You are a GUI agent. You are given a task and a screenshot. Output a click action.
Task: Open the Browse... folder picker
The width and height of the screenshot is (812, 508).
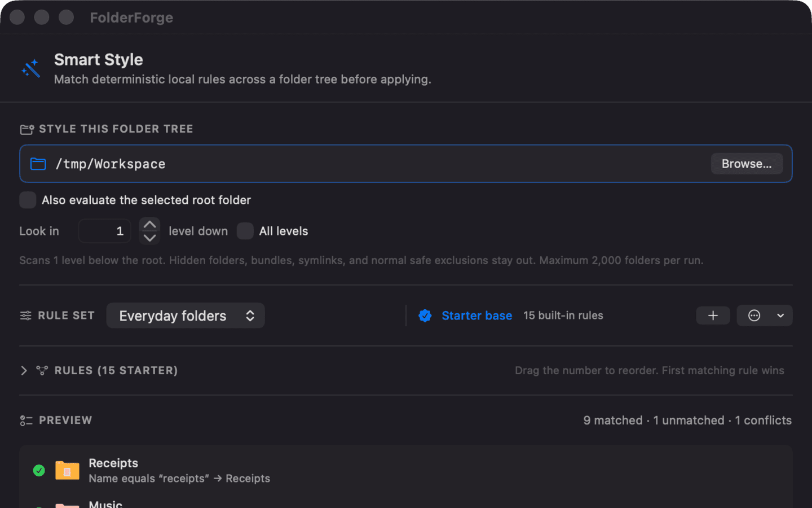[747, 164]
